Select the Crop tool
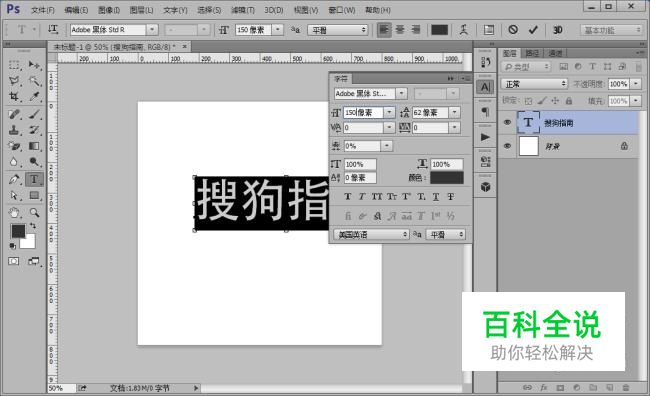The height and width of the screenshot is (396, 650). pyautogui.click(x=14, y=96)
